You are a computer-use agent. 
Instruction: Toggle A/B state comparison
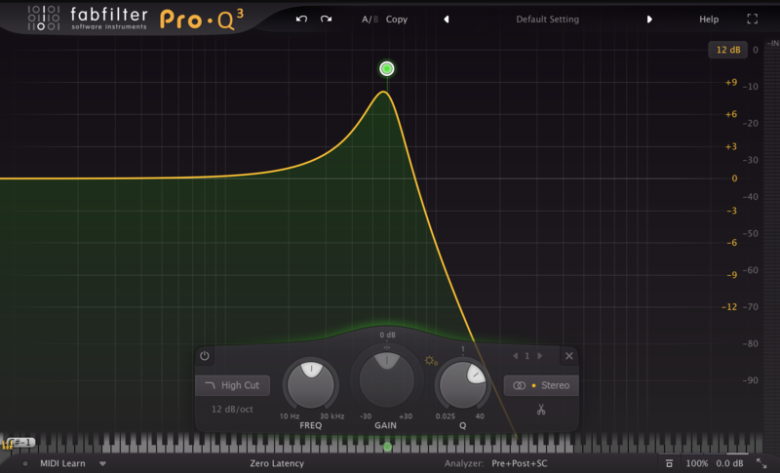(x=370, y=19)
